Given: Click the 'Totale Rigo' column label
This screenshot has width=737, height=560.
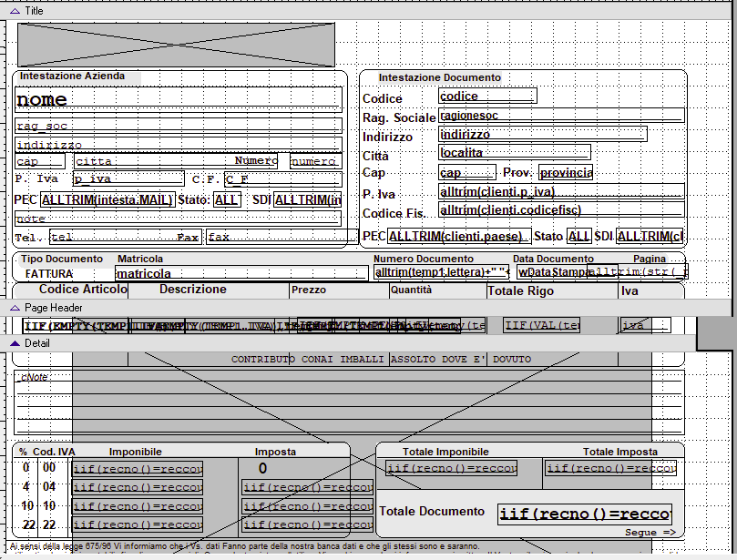Looking at the screenshot, I should [x=521, y=291].
